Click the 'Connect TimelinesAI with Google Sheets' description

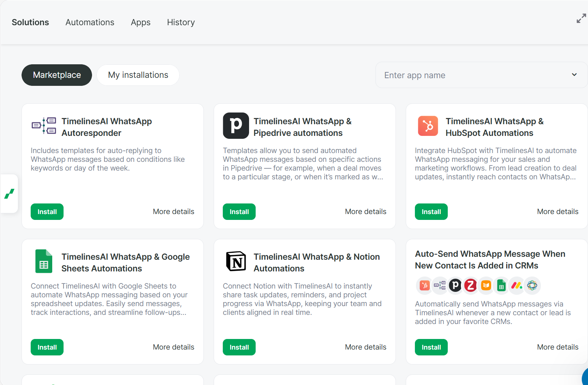tap(109, 299)
